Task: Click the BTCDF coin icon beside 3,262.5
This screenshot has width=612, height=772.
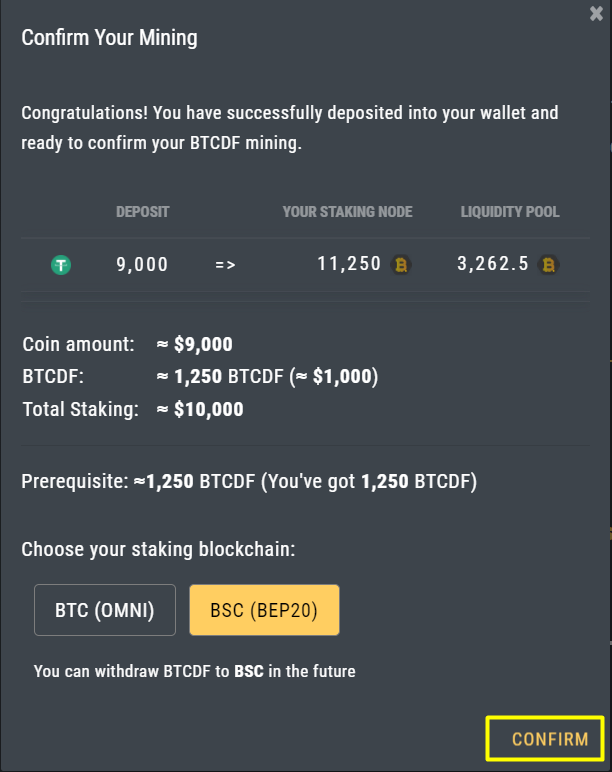Action: click(548, 265)
